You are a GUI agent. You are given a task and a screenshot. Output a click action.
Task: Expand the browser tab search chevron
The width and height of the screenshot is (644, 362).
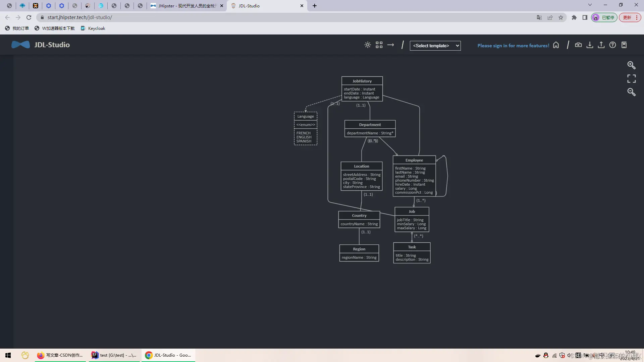click(590, 5)
